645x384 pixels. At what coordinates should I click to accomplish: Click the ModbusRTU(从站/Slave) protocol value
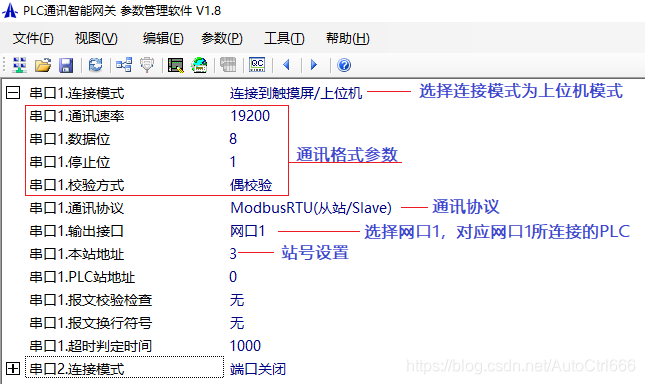[311, 208]
